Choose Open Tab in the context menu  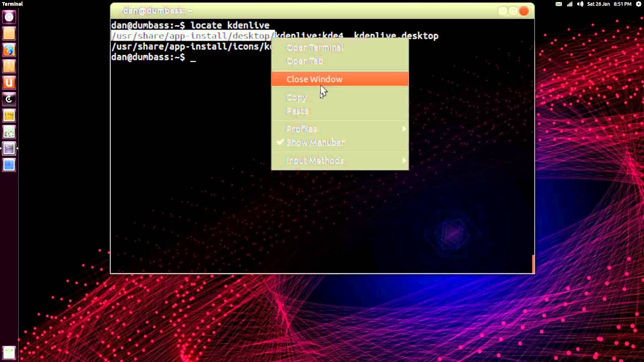click(340, 61)
